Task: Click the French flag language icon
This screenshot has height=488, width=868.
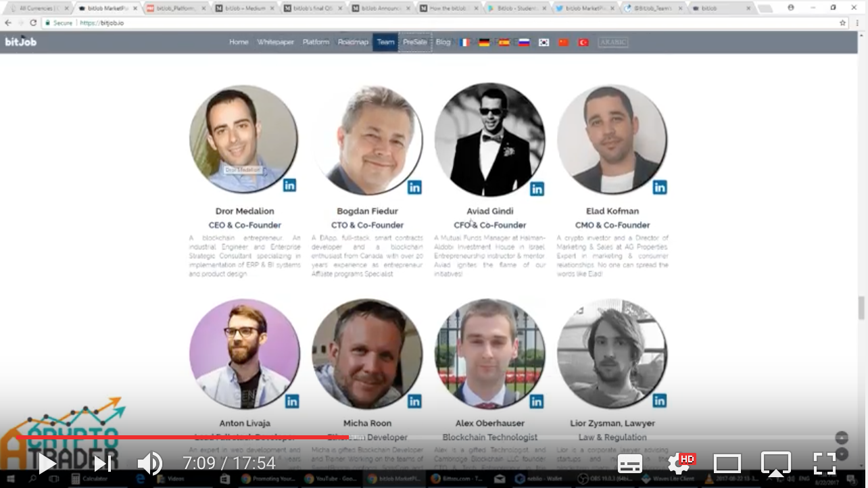Action: click(x=464, y=42)
